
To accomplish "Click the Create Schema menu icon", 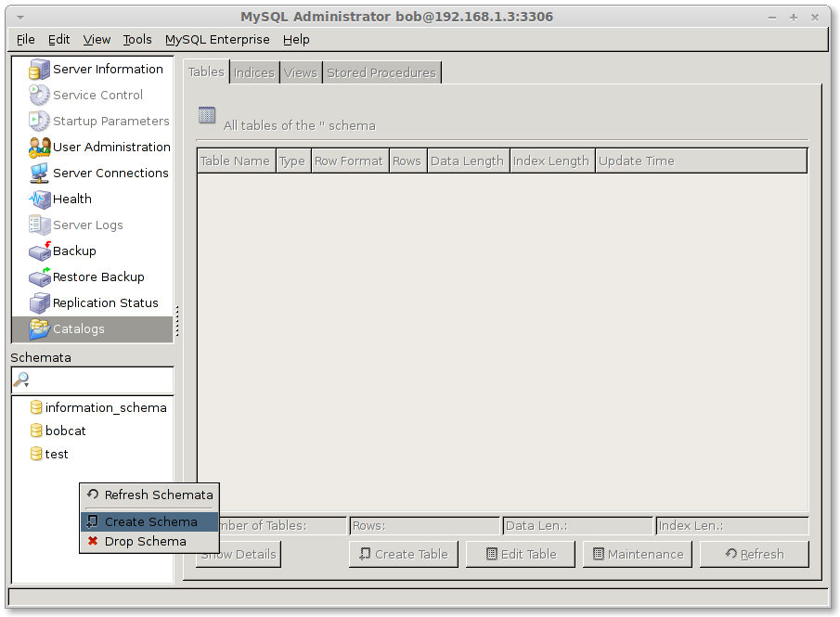I will pos(93,521).
